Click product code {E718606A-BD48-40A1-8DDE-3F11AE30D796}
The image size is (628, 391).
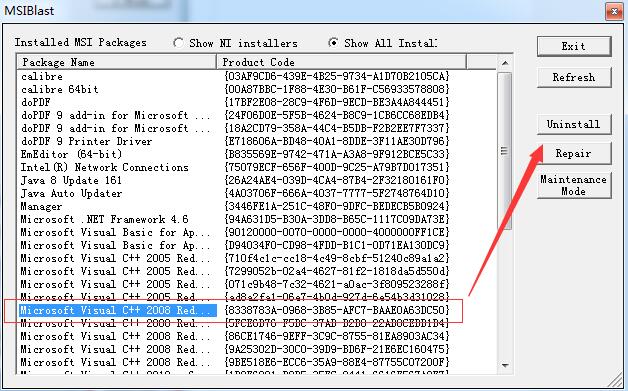[x=337, y=141]
